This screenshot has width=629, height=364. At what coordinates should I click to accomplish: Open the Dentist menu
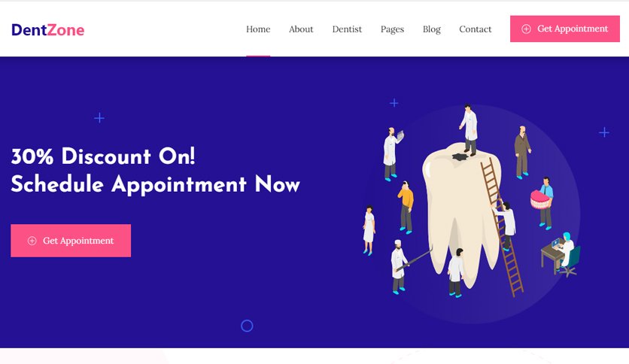coord(347,29)
